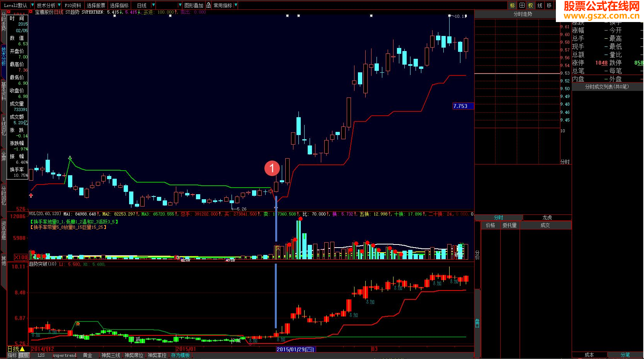Image resolution: width=644 pixels, height=359 pixels.
Task: Click the 分时成交列表(共0笔) header
Action: pyautogui.click(x=607, y=87)
